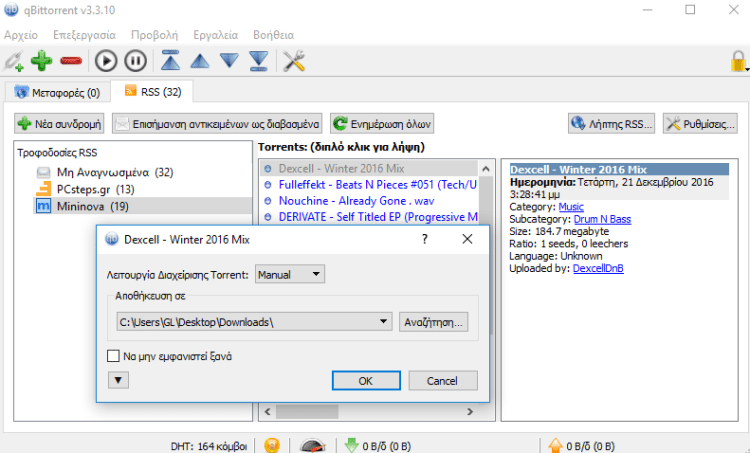The width and height of the screenshot is (750, 453).
Task: Click the padlock lock icon
Action: tap(738, 61)
